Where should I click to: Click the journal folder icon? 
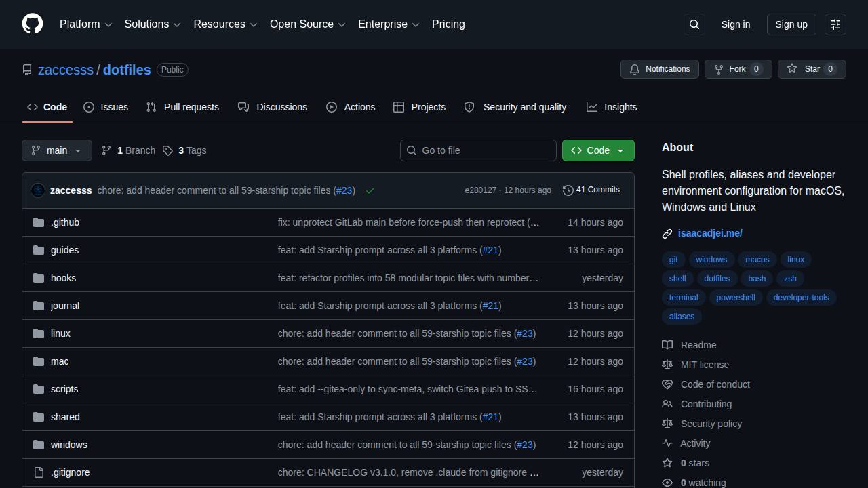pyautogui.click(x=39, y=306)
